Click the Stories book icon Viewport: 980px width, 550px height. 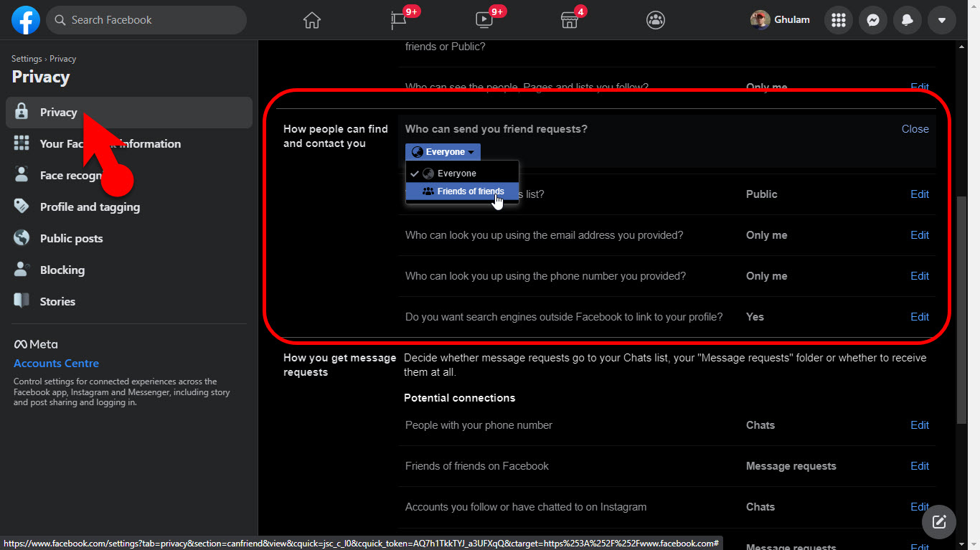tap(22, 301)
